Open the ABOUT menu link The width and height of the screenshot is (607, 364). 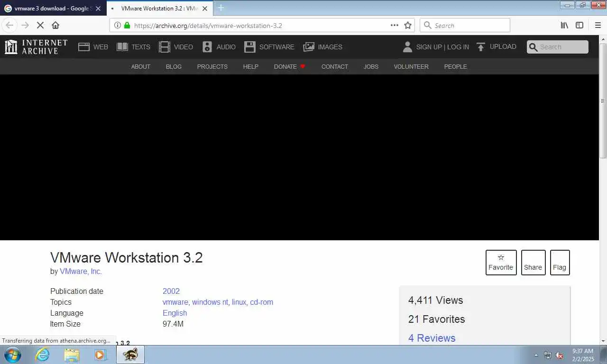141,67
